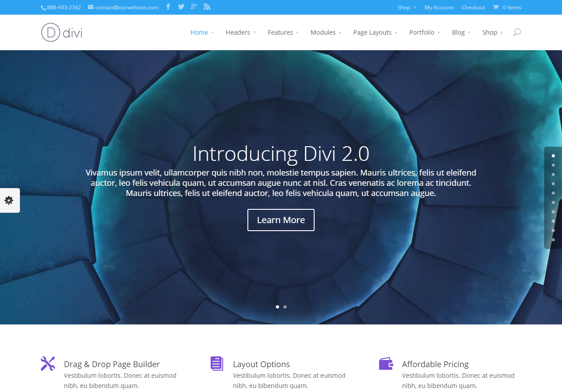Jump to seventh section side-nav dot
The width and height of the screenshot is (562, 392).
click(x=553, y=212)
